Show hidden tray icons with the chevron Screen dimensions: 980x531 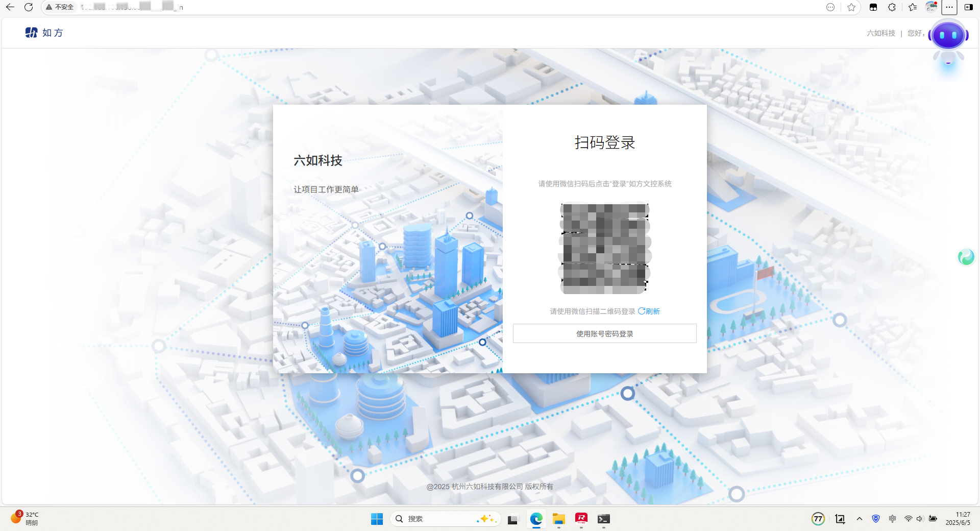(x=860, y=519)
